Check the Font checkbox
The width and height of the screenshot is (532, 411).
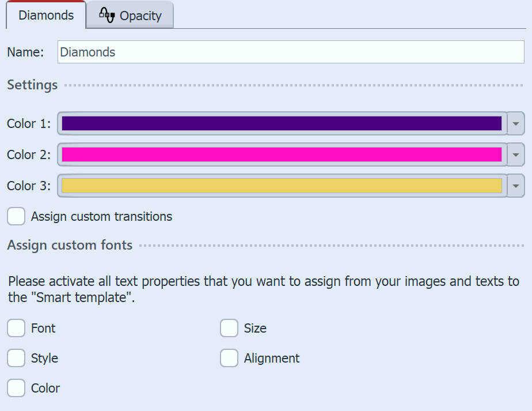16,328
